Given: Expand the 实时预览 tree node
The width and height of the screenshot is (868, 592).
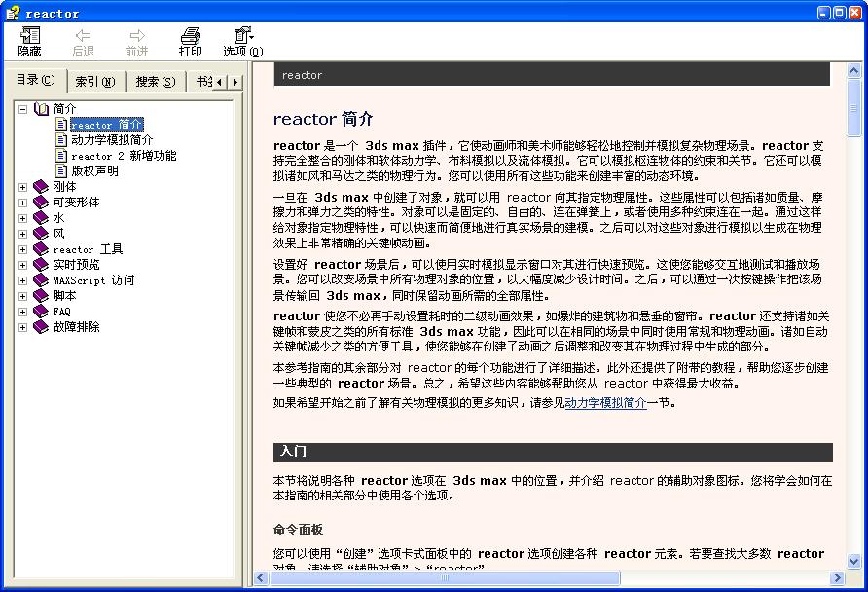Looking at the screenshot, I should (x=22, y=265).
